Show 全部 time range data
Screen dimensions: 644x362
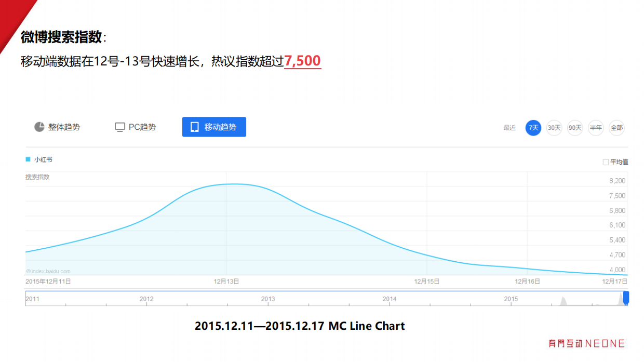click(x=616, y=128)
